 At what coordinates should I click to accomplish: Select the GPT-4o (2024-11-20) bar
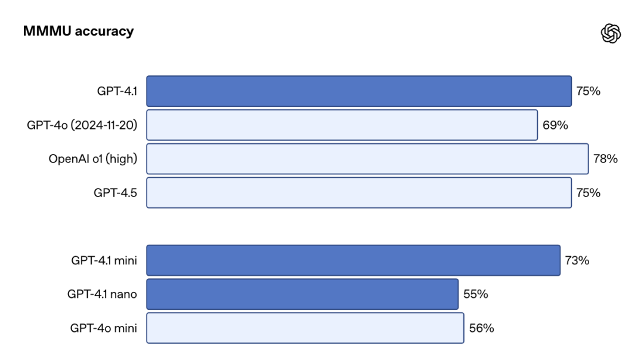pos(342,125)
